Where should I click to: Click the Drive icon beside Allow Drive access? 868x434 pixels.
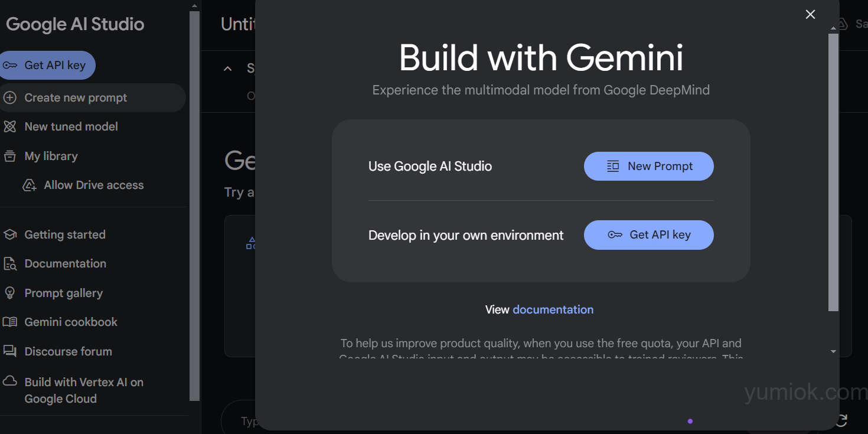point(29,185)
